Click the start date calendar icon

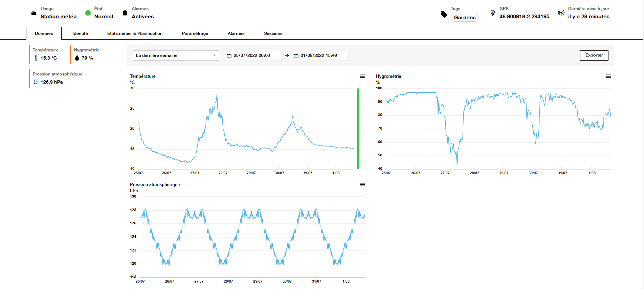[229, 56]
